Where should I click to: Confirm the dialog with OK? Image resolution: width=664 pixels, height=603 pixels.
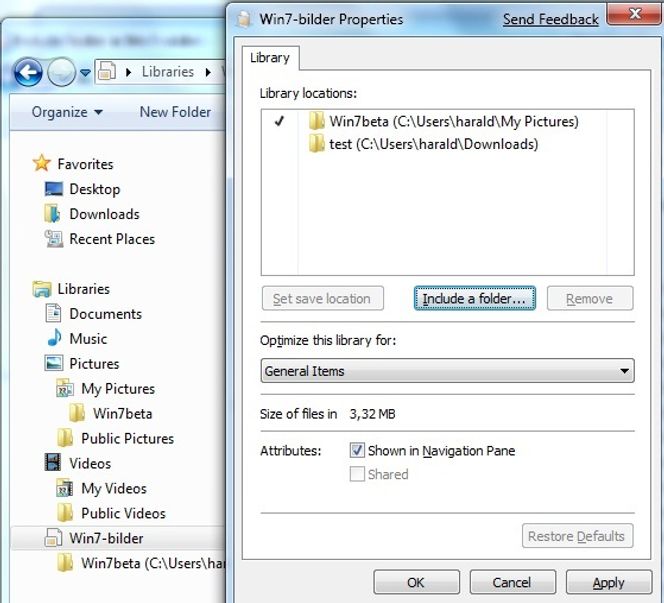coord(416,582)
